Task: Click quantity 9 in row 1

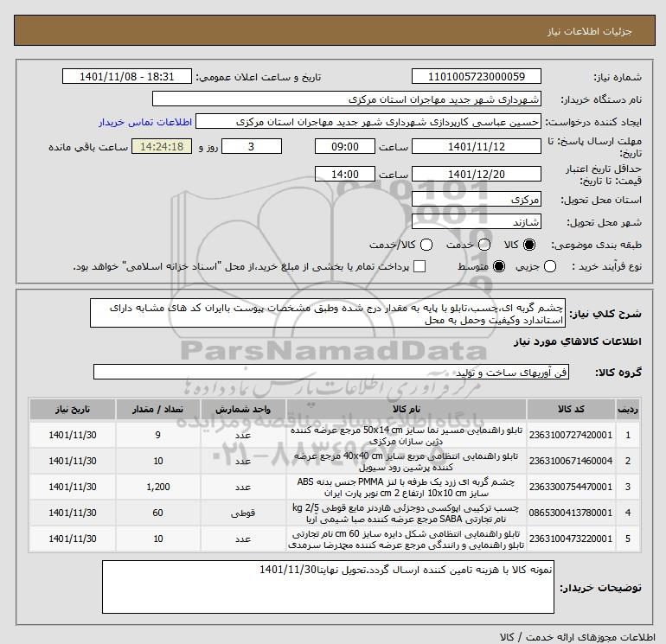Action: [x=158, y=435]
